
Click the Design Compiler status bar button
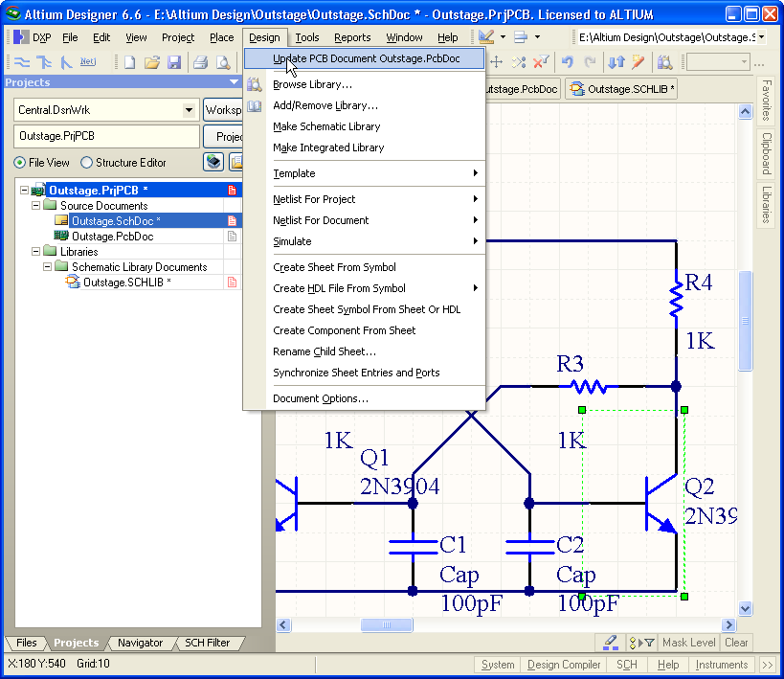564,665
